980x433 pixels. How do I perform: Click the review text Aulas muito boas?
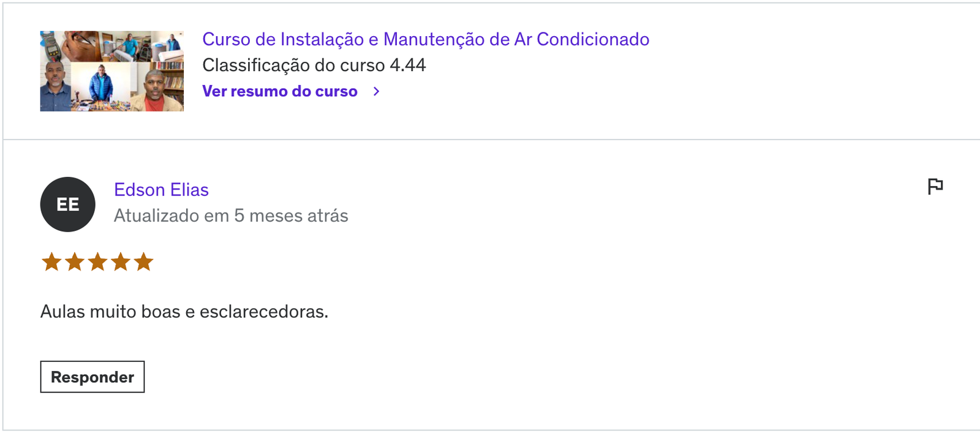click(184, 312)
